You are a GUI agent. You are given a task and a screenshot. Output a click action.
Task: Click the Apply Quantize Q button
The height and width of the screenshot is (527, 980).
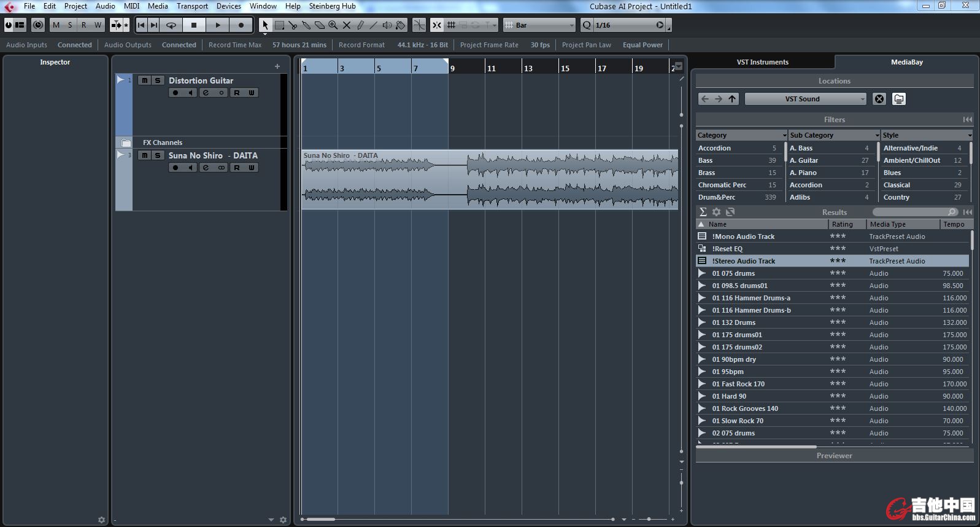(587, 25)
